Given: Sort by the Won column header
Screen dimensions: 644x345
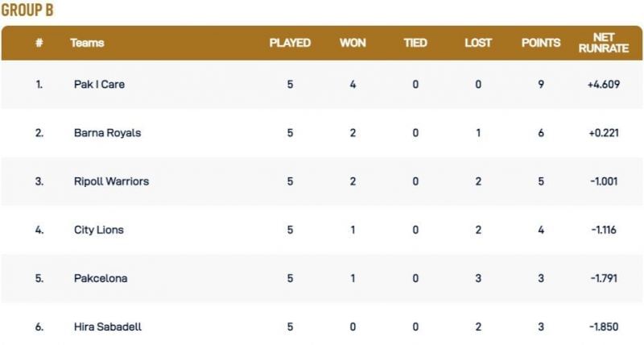Looking at the screenshot, I should pyautogui.click(x=353, y=43).
